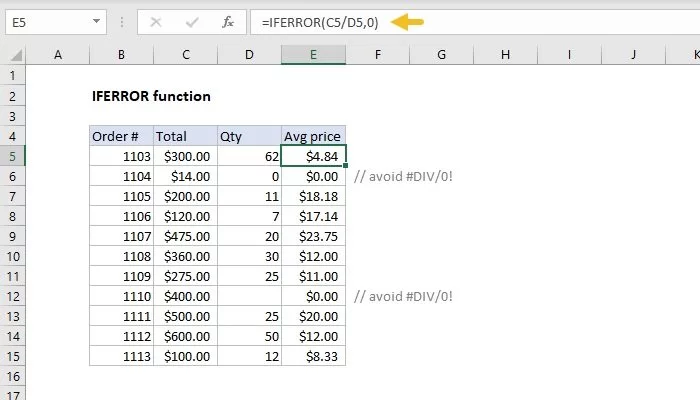
Task: Select row 2 header
Action: (12, 96)
